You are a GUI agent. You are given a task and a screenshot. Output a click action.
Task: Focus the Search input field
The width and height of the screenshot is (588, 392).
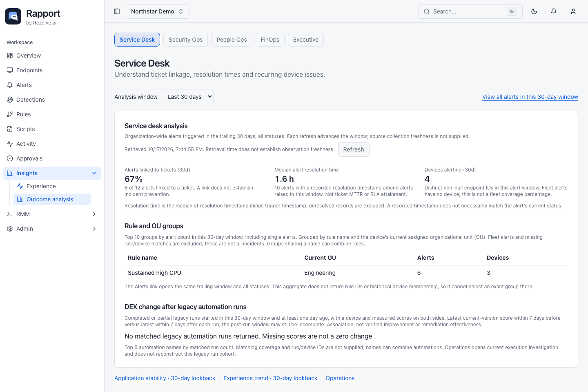pyautogui.click(x=470, y=11)
